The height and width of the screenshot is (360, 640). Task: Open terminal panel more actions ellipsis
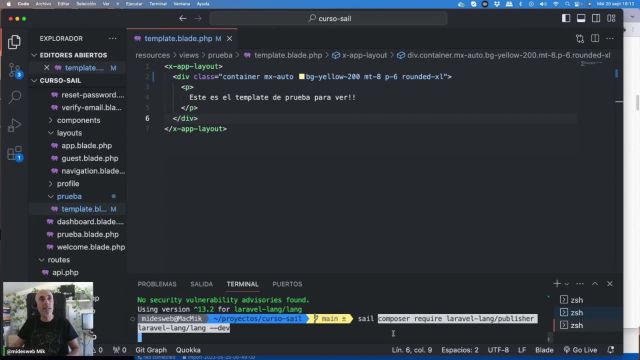click(x=580, y=284)
